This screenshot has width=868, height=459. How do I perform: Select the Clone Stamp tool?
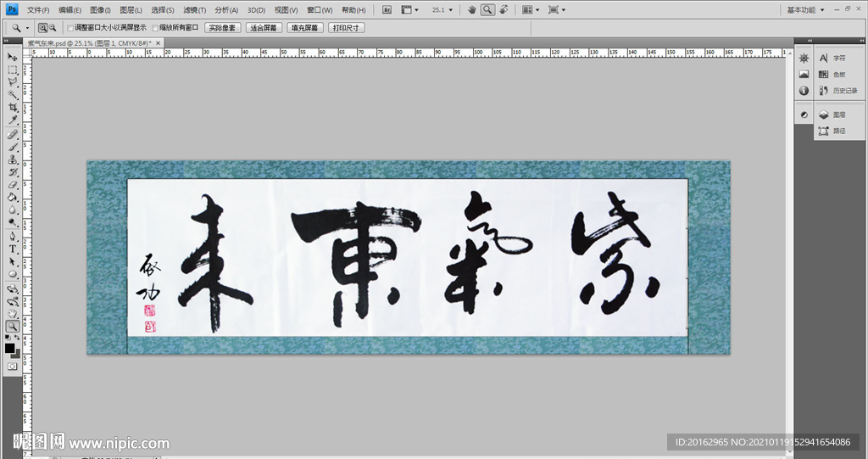coord(12,160)
